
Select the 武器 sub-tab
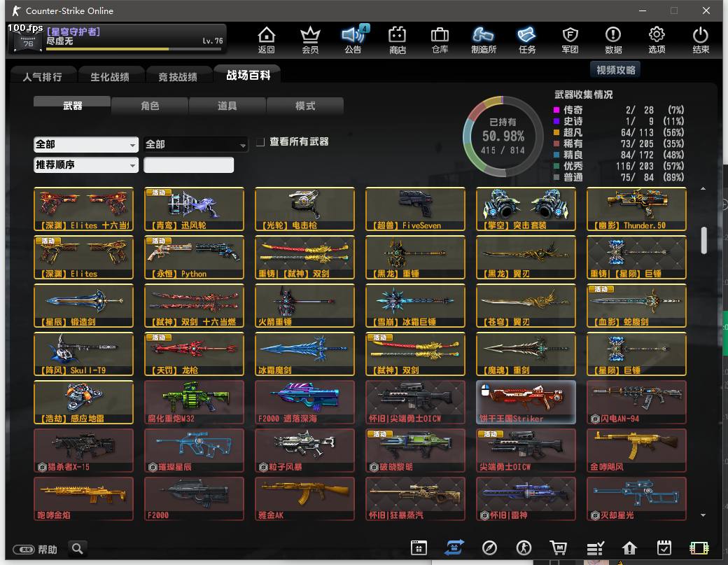coord(72,106)
